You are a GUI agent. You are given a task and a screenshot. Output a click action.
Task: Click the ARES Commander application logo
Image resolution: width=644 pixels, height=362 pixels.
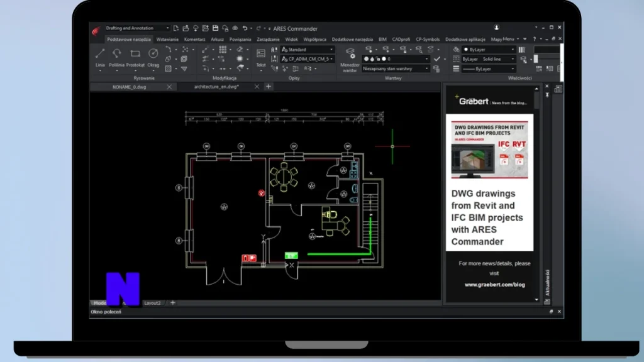click(x=96, y=31)
